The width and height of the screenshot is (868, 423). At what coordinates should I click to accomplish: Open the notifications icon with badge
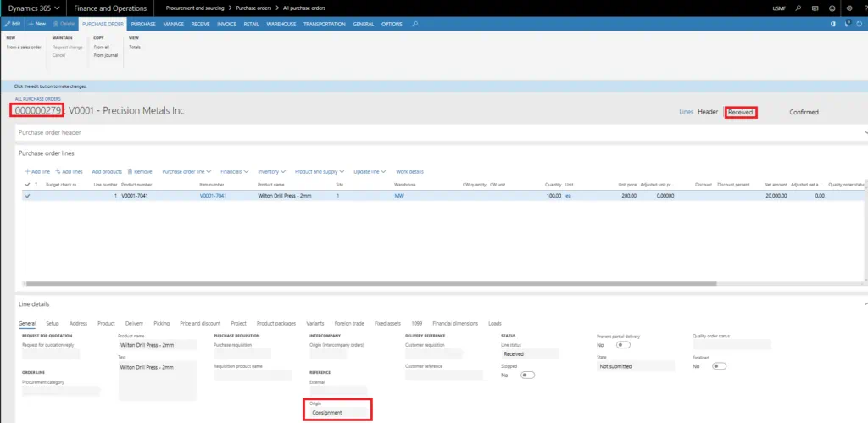[847, 25]
